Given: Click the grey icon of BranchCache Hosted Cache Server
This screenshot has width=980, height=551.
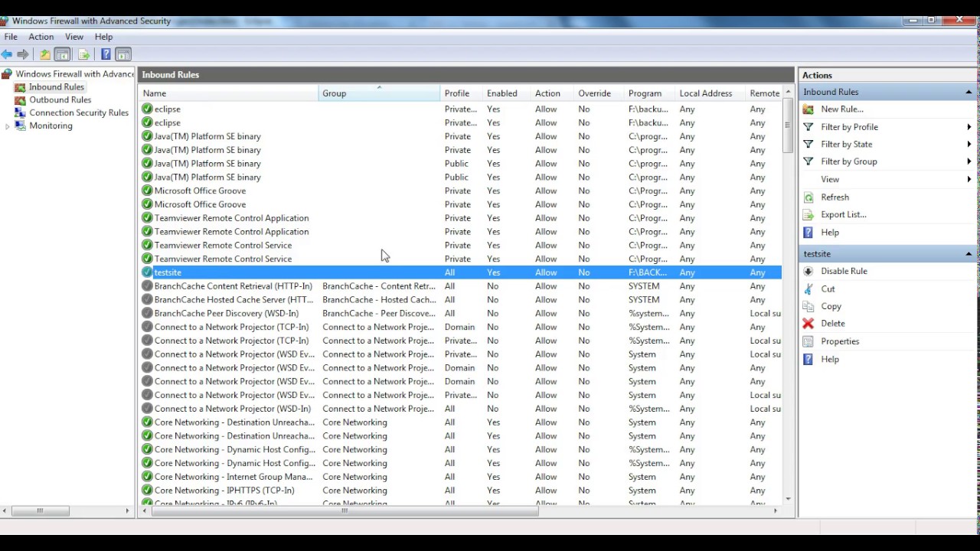Looking at the screenshot, I should tap(147, 300).
